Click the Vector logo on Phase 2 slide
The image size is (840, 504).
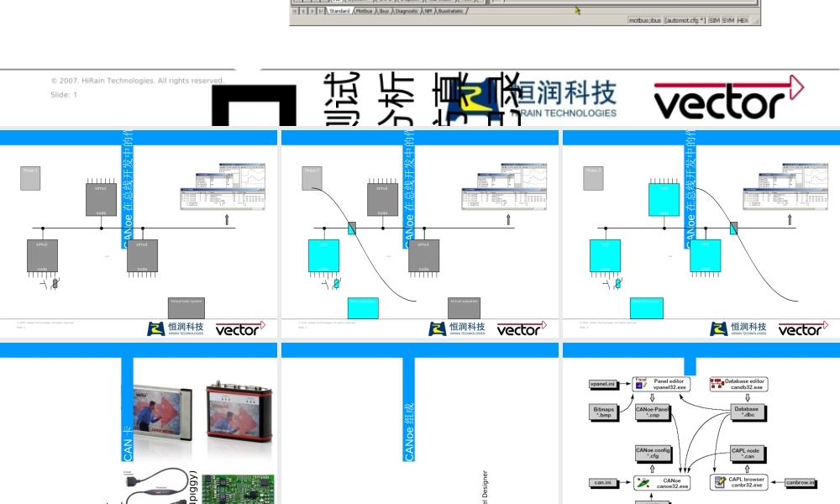[522, 328]
